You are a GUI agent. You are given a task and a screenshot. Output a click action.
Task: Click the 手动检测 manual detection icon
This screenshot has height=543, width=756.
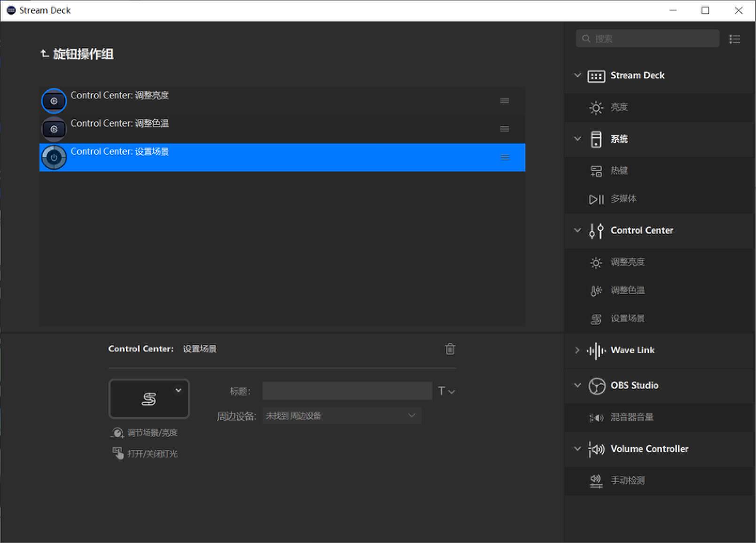pyautogui.click(x=596, y=481)
